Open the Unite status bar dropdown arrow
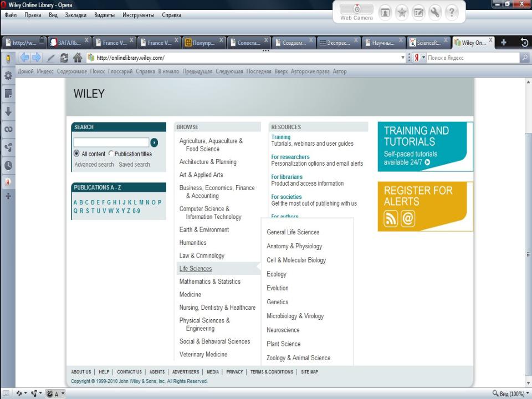The height and width of the screenshot is (399, 532). pos(40,393)
